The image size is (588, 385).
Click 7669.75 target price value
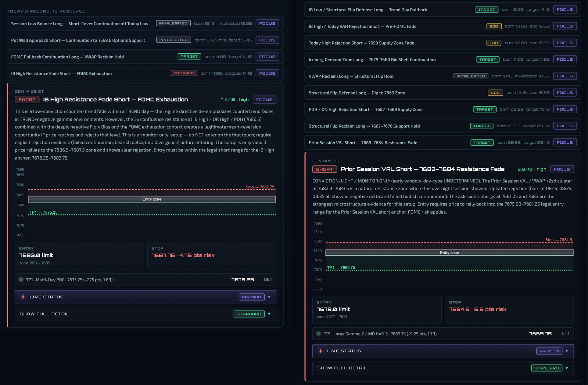pyautogui.click(x=540, y=334)
